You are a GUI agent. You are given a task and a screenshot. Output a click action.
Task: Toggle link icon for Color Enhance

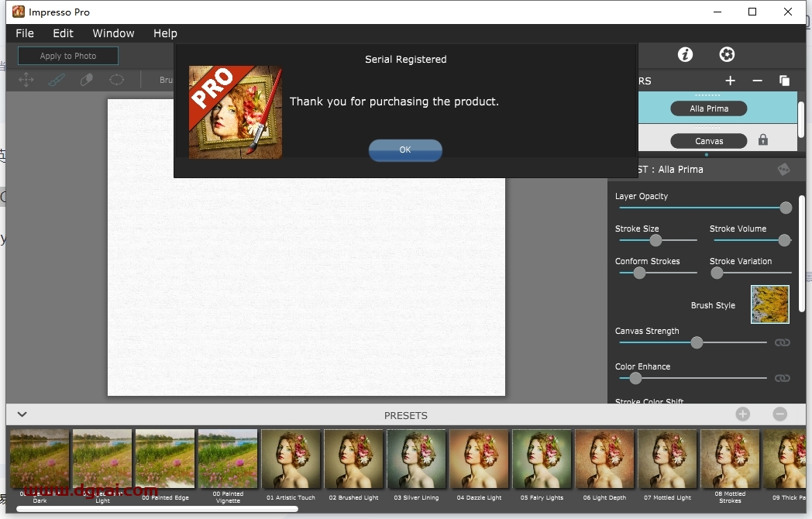click(x=782, y=378)
